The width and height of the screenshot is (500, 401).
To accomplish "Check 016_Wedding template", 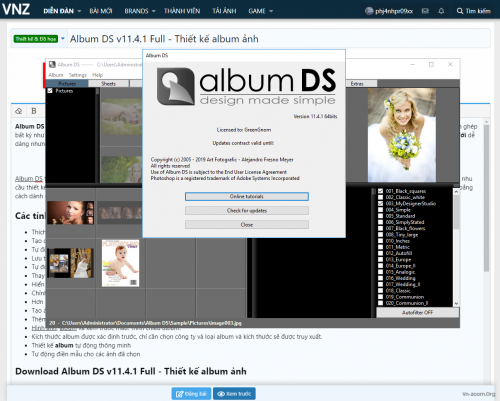I will click(x=380, y=278).
